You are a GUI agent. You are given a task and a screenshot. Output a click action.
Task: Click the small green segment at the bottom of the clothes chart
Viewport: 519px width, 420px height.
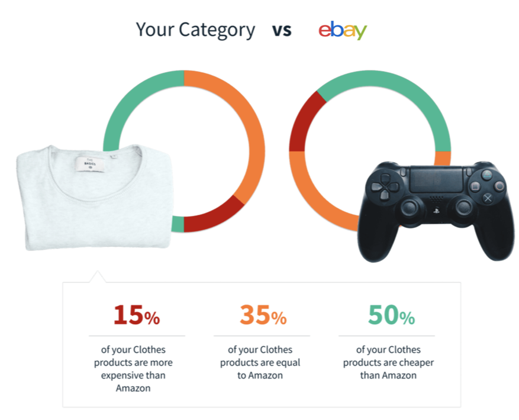pos(178,224)
